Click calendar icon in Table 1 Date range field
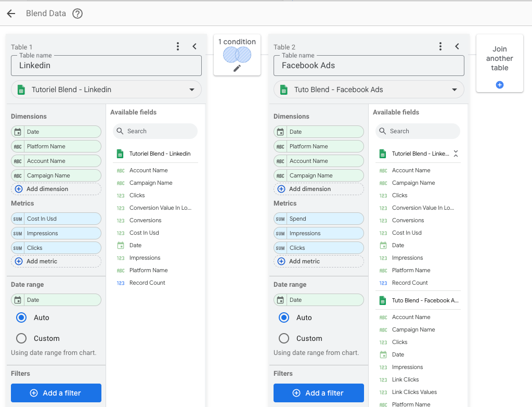 18,300
